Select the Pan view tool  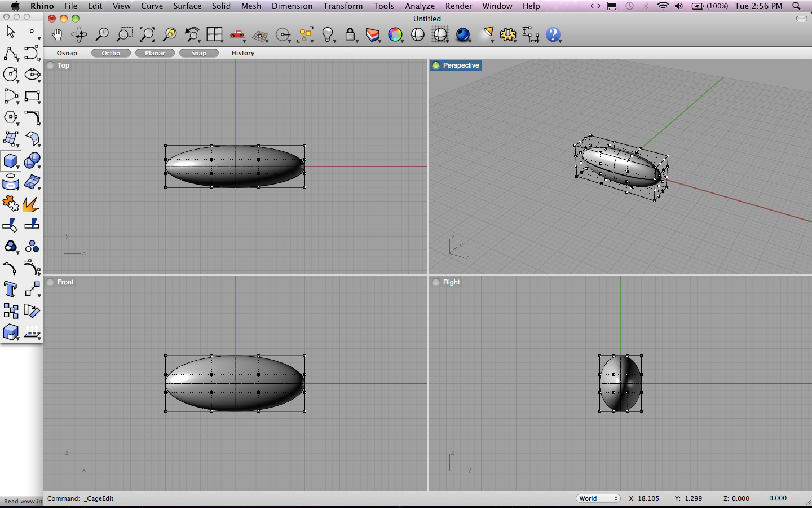point(56,34)
